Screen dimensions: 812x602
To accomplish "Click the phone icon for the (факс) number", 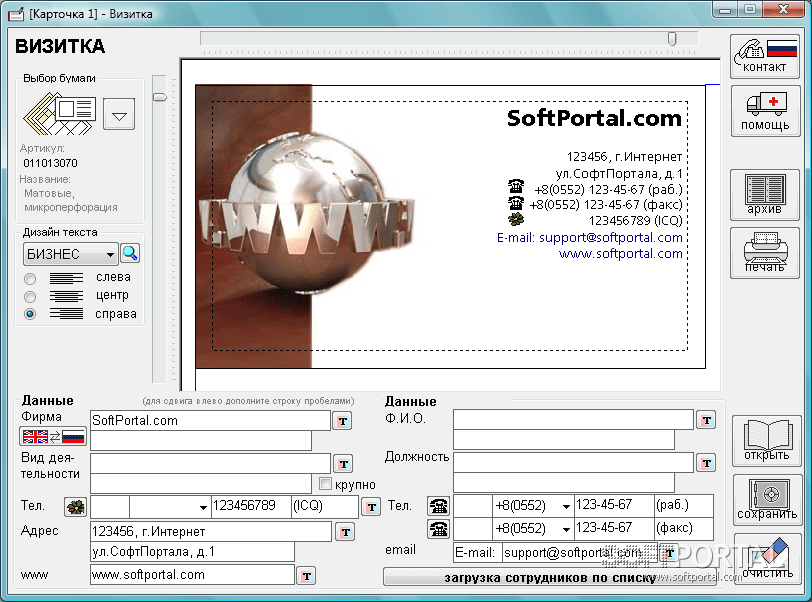I will pos(439,529).
